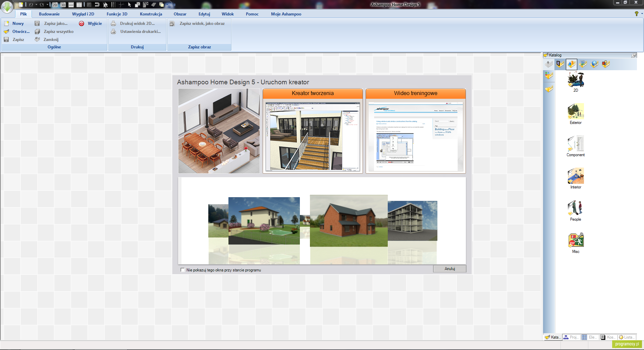644x350 pixels.
Task: Click Otwórz... to open a project
Action: click(17, 32)
